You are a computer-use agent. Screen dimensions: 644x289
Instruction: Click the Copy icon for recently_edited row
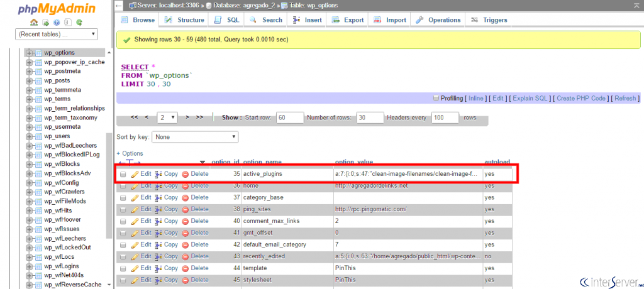[x=158, y=256]
